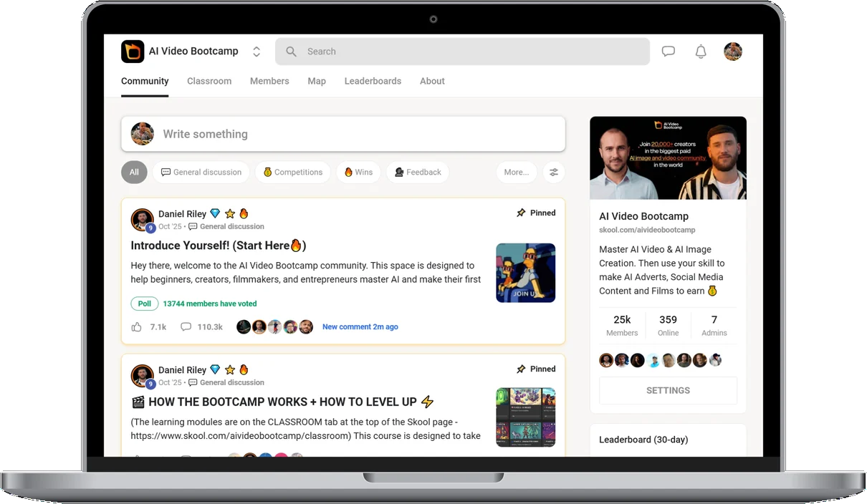867x504 pixels.
Task: Open the Map tab
Action: [317, 81]
